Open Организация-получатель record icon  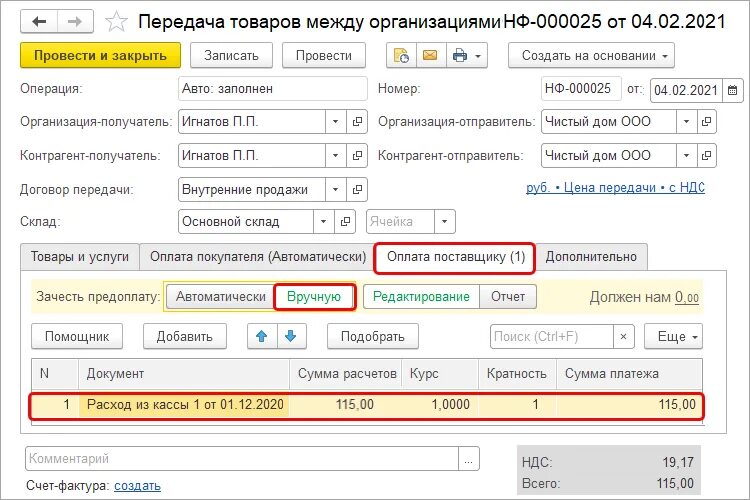click(357, 122)
